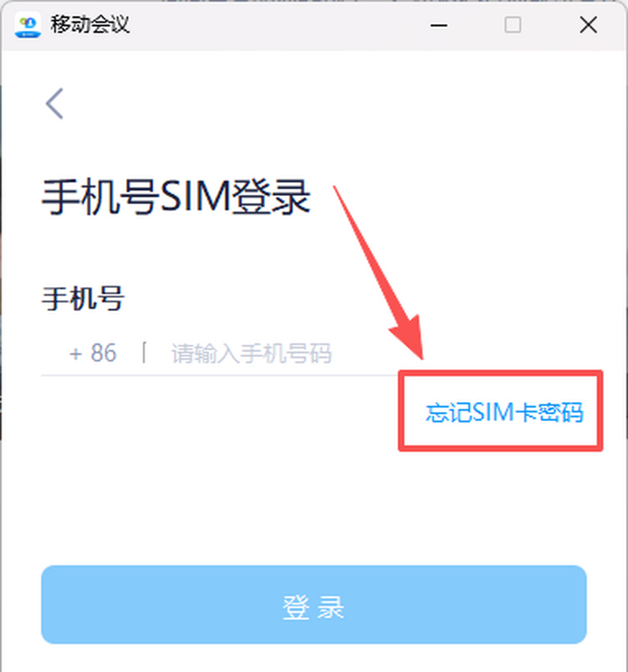Click the 手机号SIM登录 heading
628x672 pixels.
pos(176,197)
